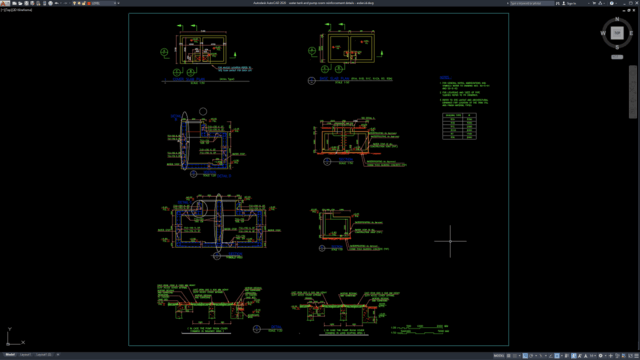Click the annotation auto-scale icon
Image resolution: width=640 pixels, height=360 pixels.
click(x=580, y=356)
